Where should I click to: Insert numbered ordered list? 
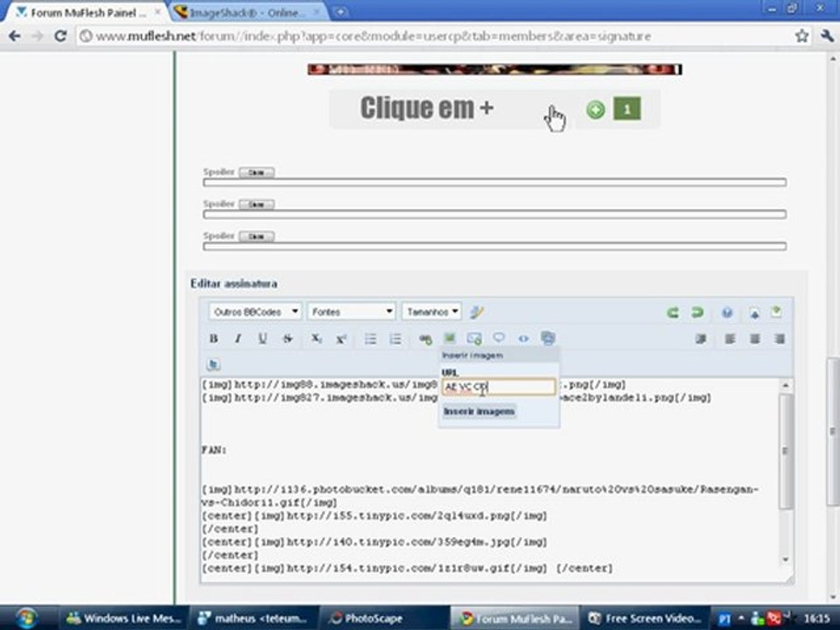[x=395, y=339]
